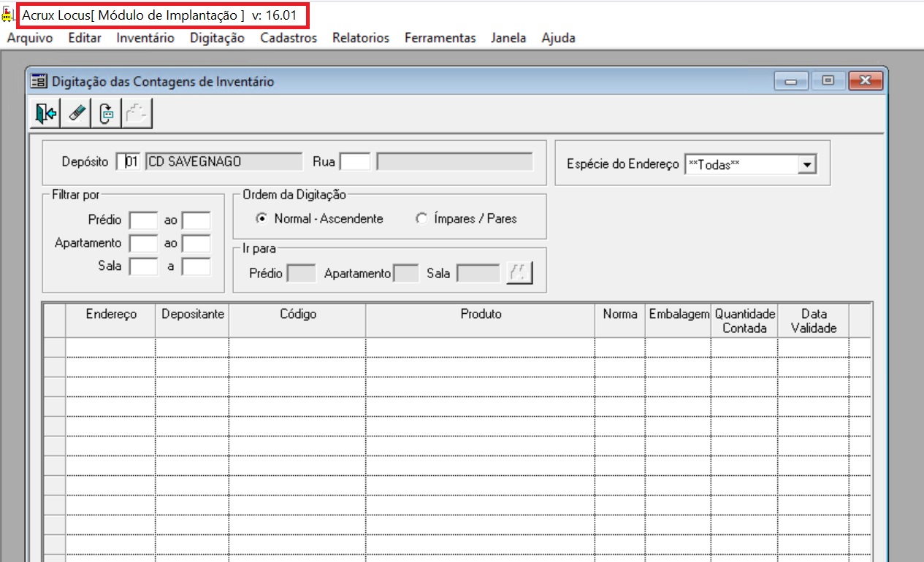
Task: Click the Ir para Prédio field
Action: point(302,274)
